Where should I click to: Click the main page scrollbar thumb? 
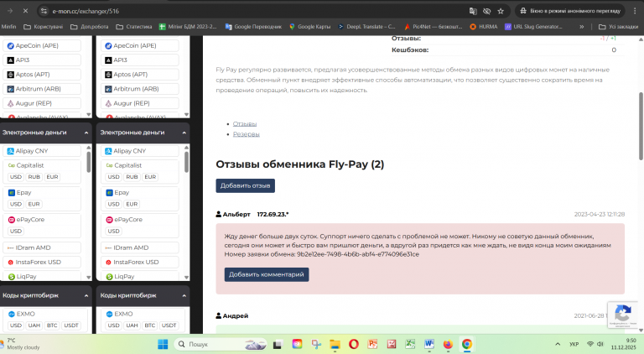(x=641, y=127)
